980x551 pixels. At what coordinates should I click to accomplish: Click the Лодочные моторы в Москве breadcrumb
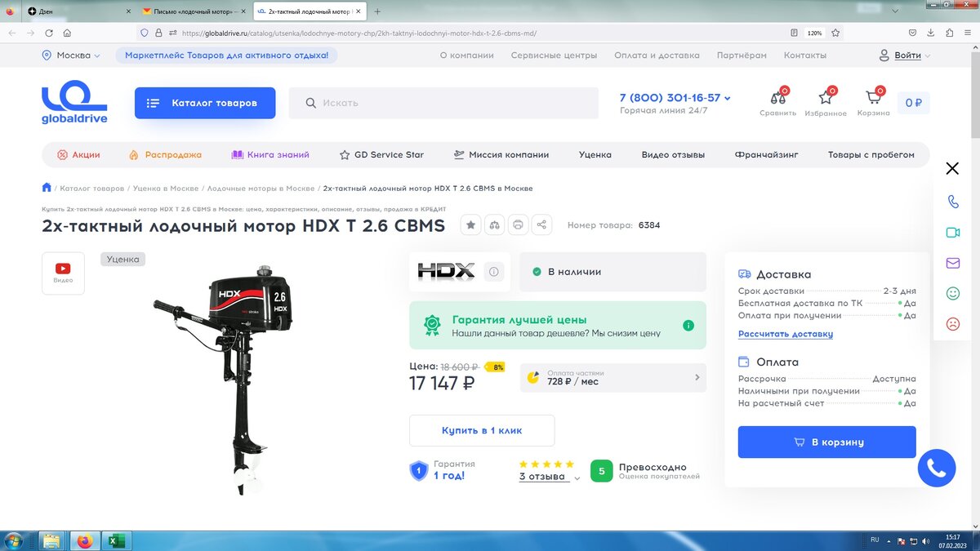click(x=261, y=189)
